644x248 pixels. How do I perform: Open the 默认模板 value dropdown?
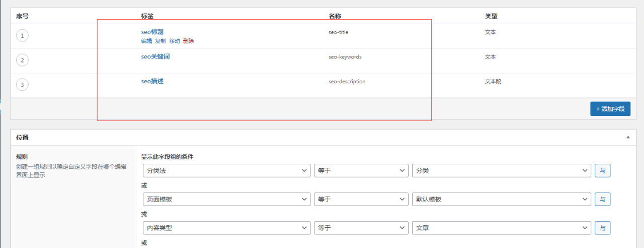pyautogui.click(x=501, y=199)
